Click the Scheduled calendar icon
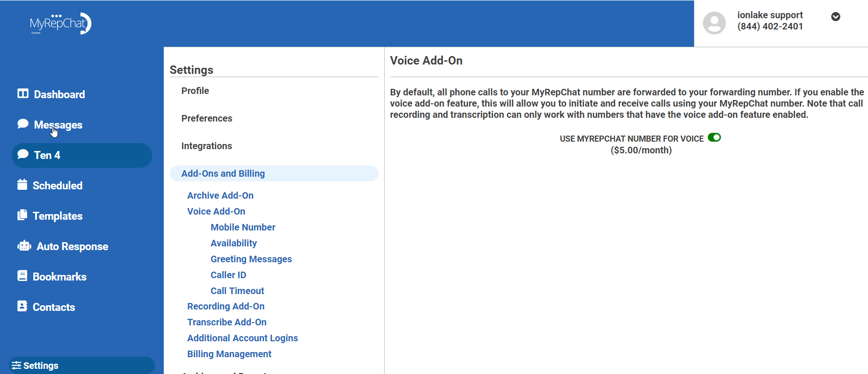 [x=22, y=185]
